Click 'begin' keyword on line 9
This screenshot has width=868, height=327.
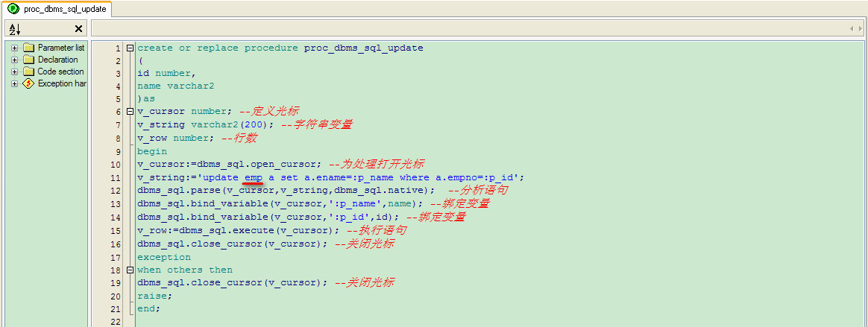[x=152, y=151]
